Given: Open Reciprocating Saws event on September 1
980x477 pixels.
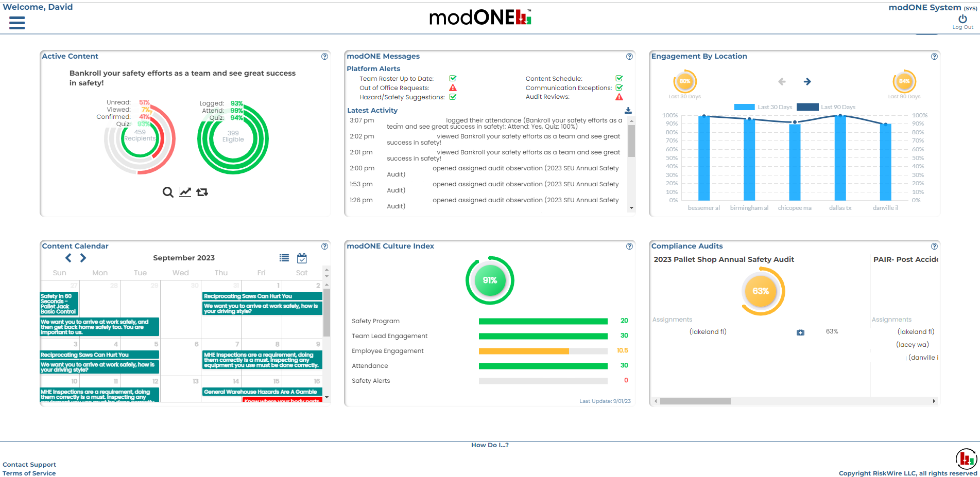Looking at the screenshot, I should click(262, 296).
